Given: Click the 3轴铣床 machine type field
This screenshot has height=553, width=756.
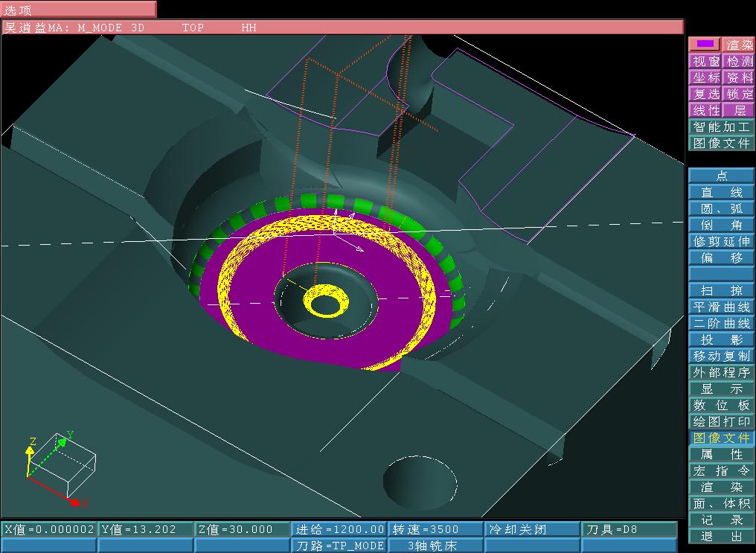Looking at the screenshot, I should pyautogui.click(x=436, y=546).
